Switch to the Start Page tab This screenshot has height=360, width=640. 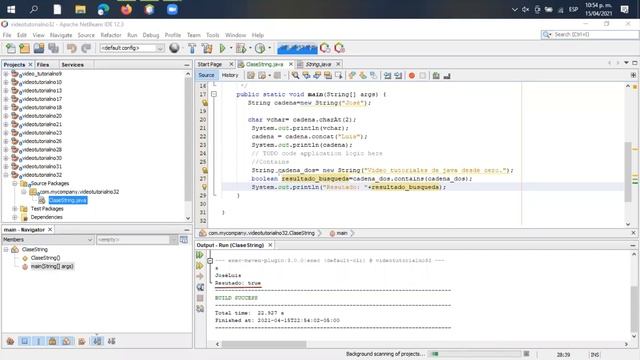[210, 64]
